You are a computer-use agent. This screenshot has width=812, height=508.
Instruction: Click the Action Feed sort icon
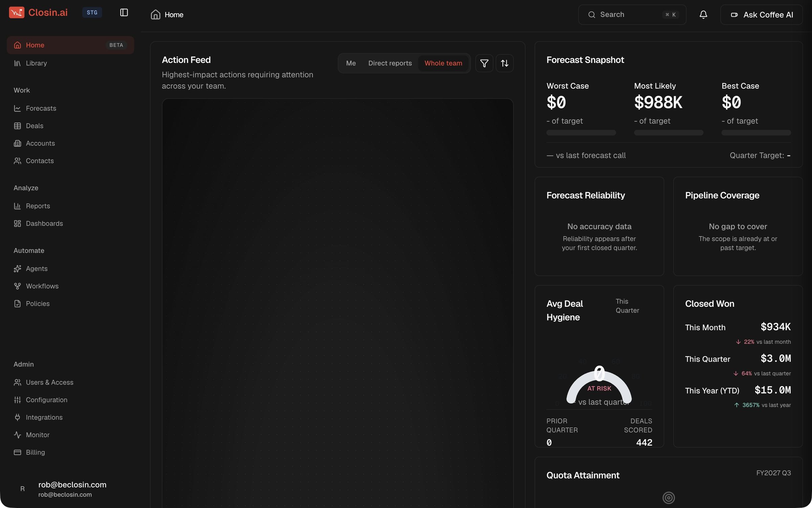pos(504,63)
